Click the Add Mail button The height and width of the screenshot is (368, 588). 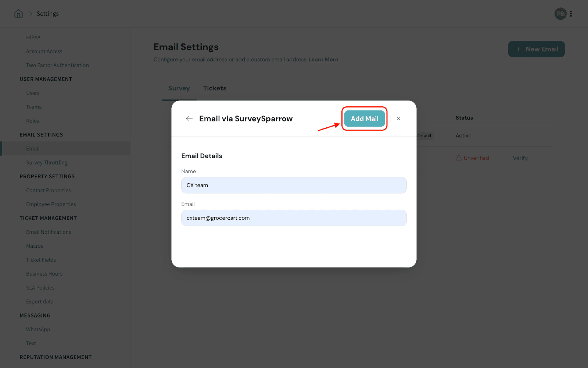click(x=364, y=118)
